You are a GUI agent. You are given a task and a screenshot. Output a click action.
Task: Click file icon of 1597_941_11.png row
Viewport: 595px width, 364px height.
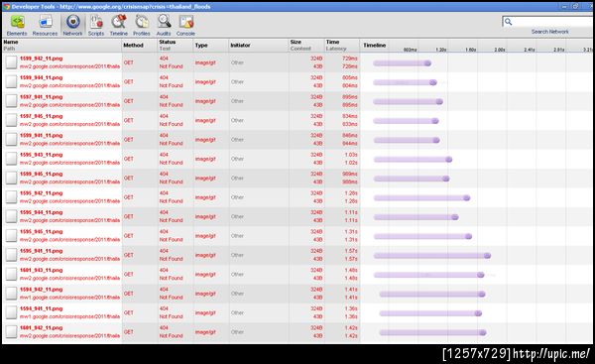pyautogui.click(x=11, y=101)
